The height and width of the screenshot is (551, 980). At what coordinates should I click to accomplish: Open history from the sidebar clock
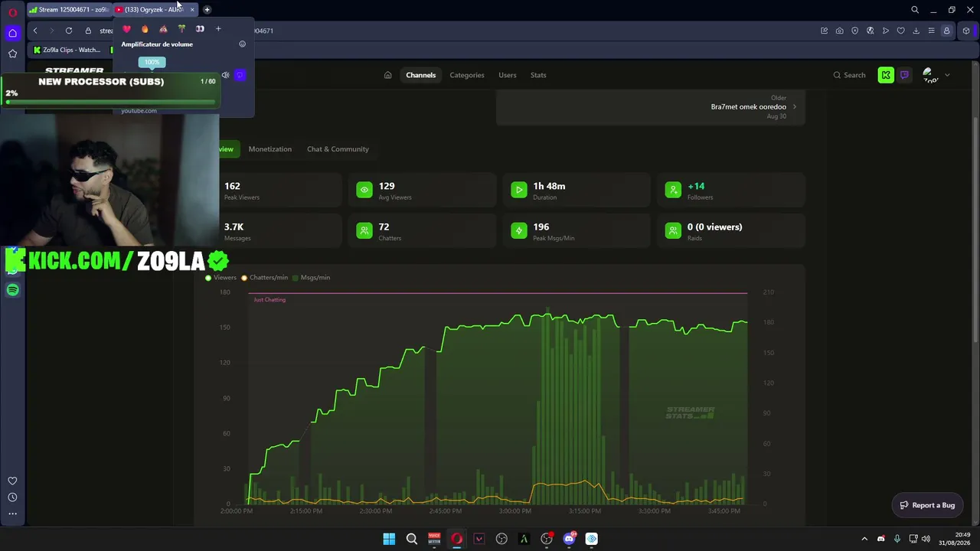pyautogui.click(x=12, y=497)
